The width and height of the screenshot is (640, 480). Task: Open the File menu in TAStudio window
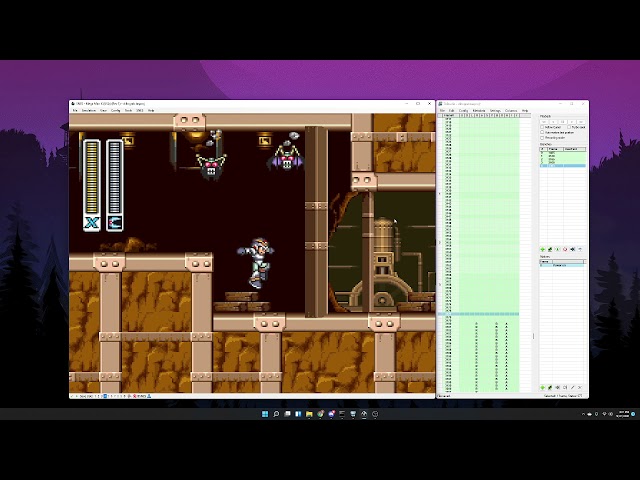442,111
